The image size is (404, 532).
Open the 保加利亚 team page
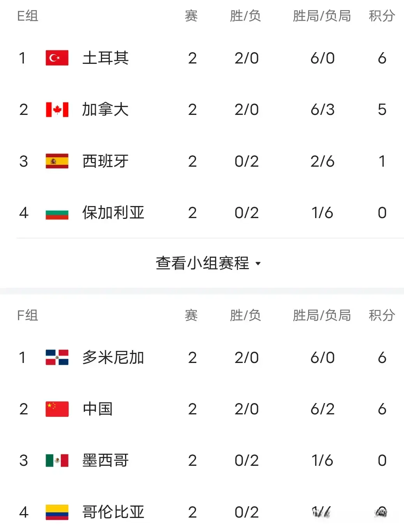[x=113, y=213]
